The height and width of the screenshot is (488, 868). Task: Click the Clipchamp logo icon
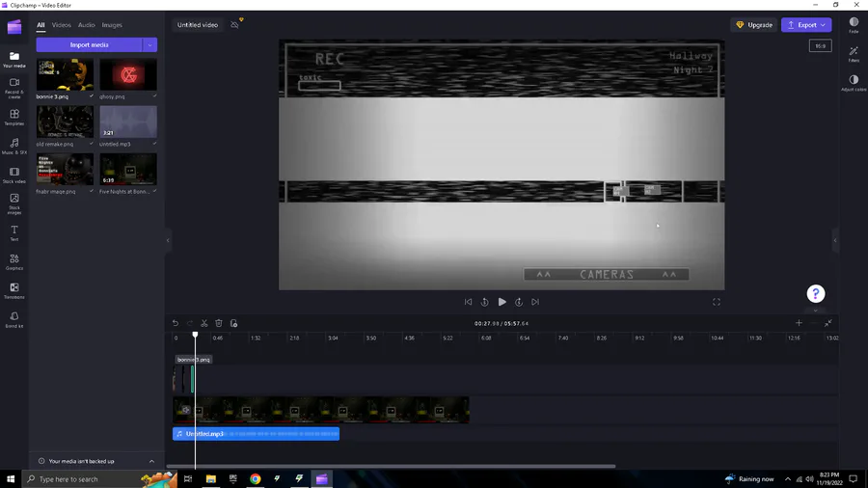tap(14, 26)
